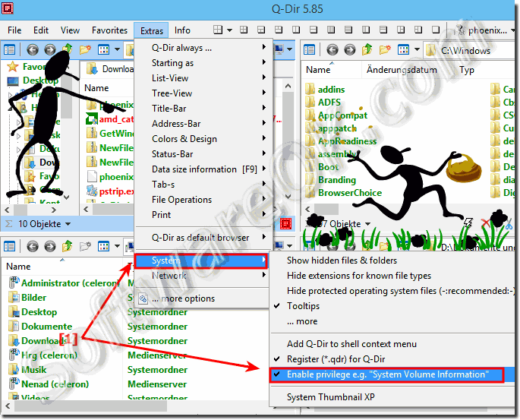
Task: Go forward in top-left pane
Action: tap(50, 50)
